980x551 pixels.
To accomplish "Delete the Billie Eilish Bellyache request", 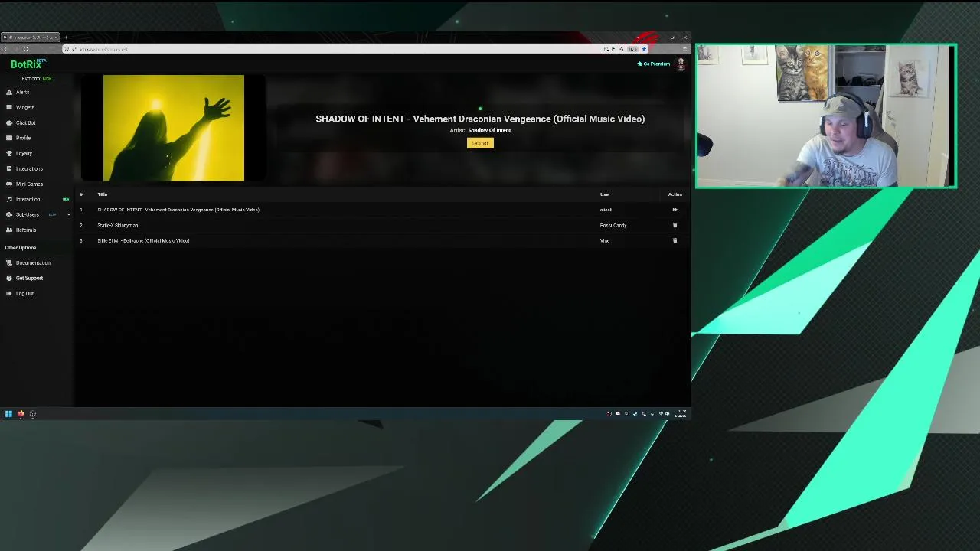I will click(x=675, y=240).
